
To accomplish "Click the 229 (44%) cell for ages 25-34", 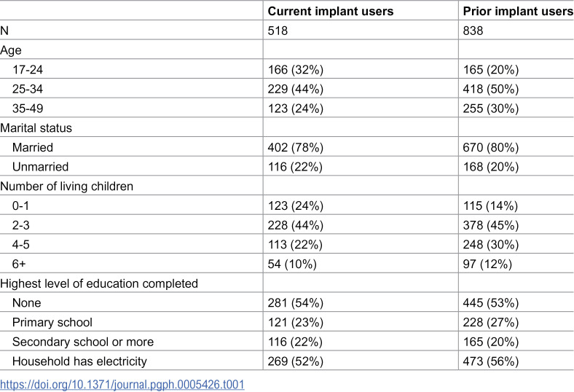I will coord(296,89).
